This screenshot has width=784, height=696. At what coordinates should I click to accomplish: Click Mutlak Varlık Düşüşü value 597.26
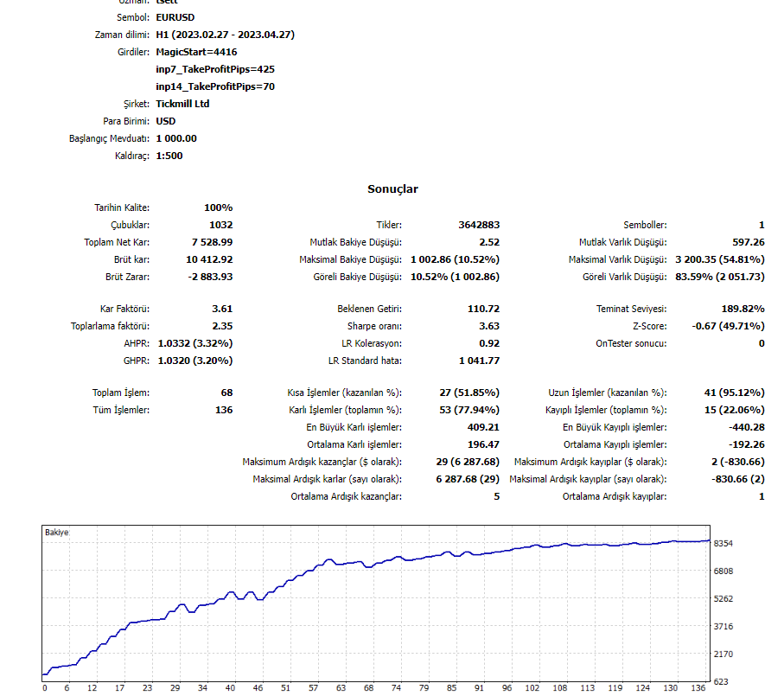749,242
